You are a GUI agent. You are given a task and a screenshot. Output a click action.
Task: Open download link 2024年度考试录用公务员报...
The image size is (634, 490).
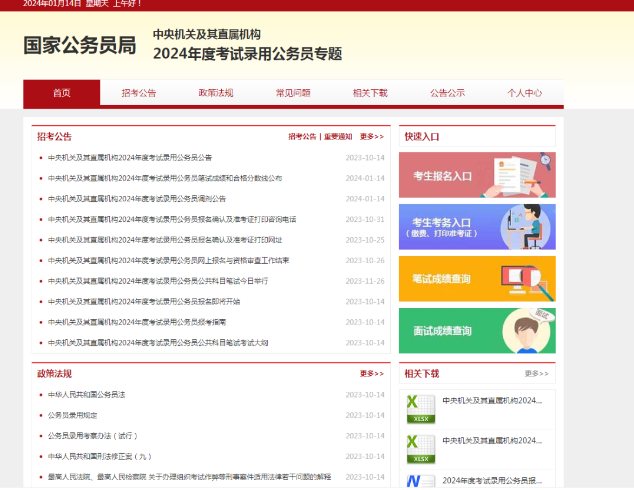pos(492,480)
